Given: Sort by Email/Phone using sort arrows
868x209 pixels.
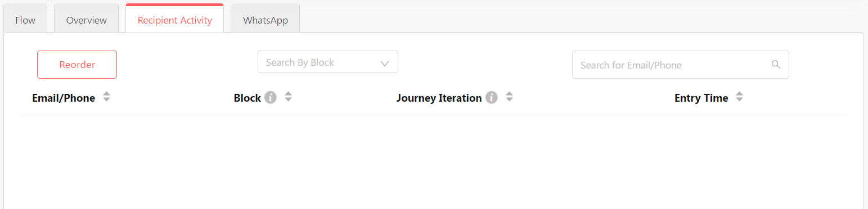Looking at the screenshot, I should click(x=106, y=97).
